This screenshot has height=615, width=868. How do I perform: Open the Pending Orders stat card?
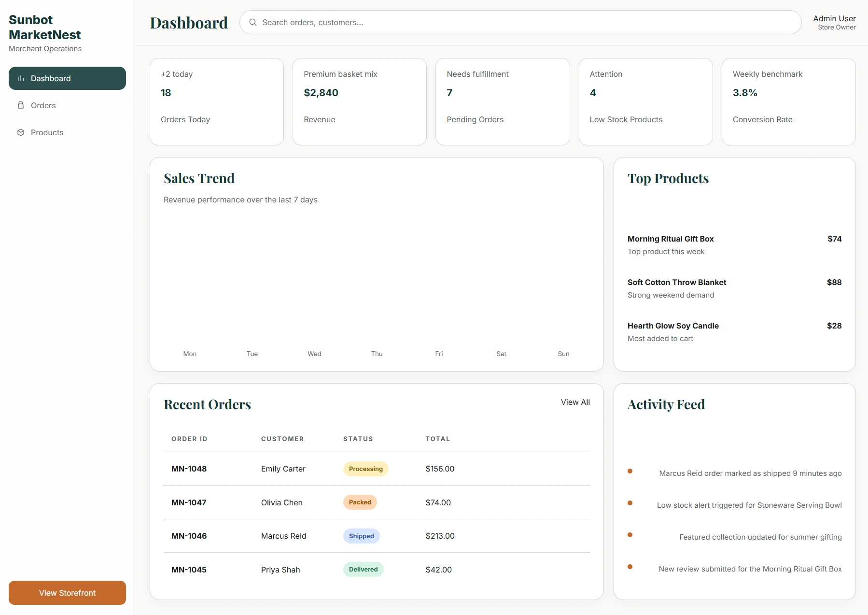pos(503,101)
